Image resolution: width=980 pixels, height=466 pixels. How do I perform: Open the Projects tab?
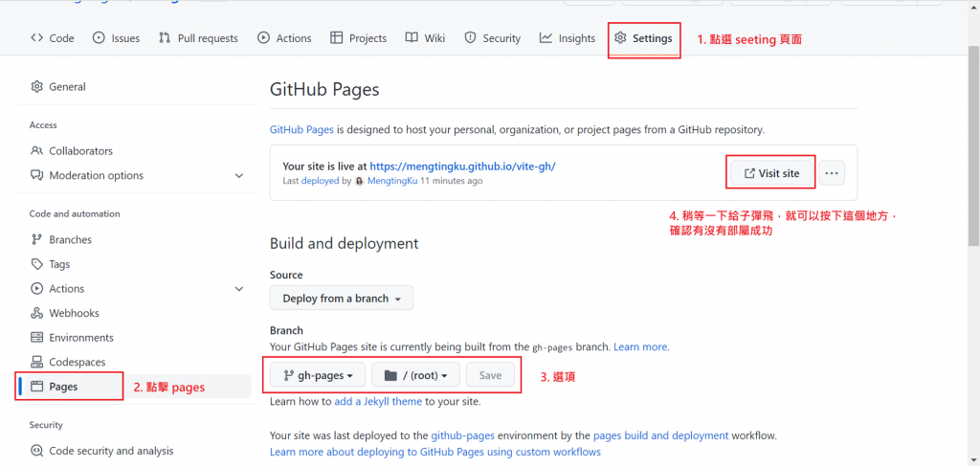tap(358, 38)
